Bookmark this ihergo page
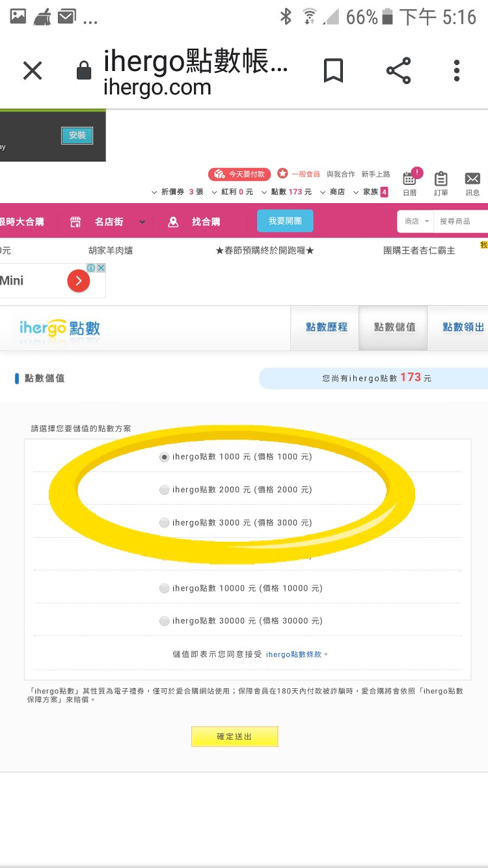 (333, 70)
